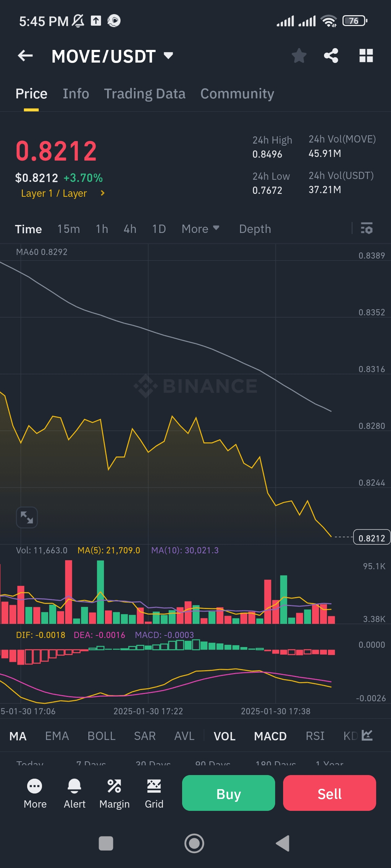The width and height of the screenshot is (391, 868).
Task: Expand the More timeframes dropdown
Action: (x=200, y=229)
